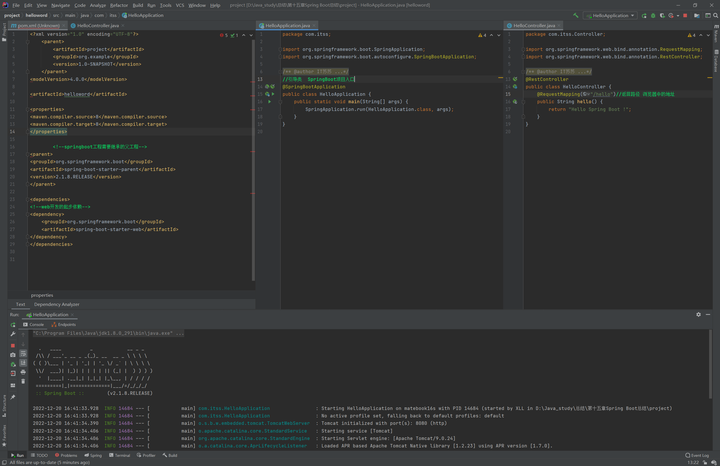
Task: Toggle scroll to end in console
Action: [x=24, y=364]
